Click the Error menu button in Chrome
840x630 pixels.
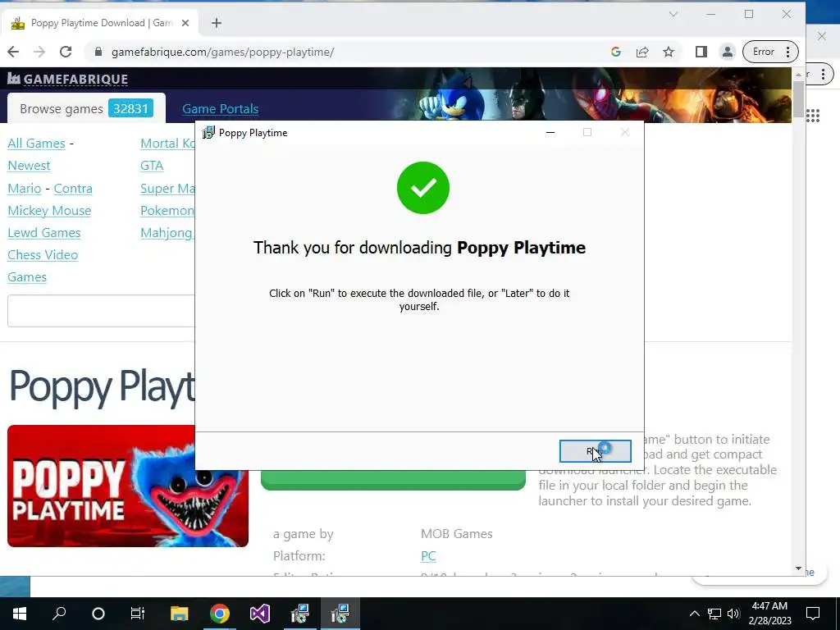769,52
